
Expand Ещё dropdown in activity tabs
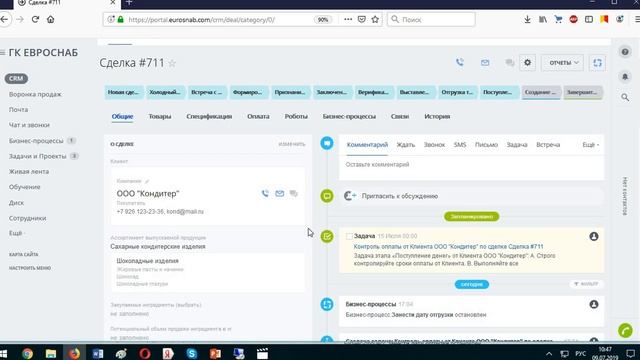click(x=591, y=145)
